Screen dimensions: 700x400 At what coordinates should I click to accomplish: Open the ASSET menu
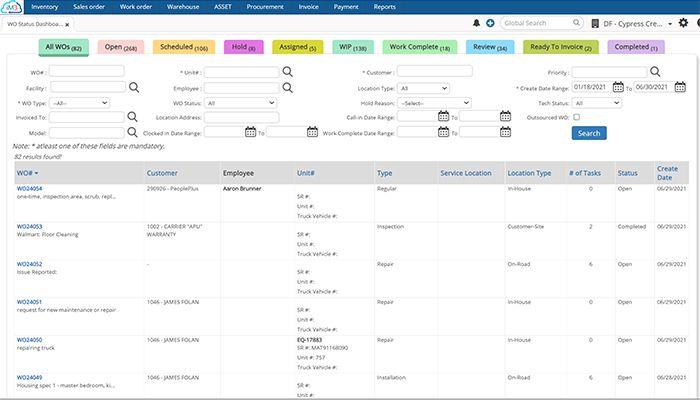[223, 7]
